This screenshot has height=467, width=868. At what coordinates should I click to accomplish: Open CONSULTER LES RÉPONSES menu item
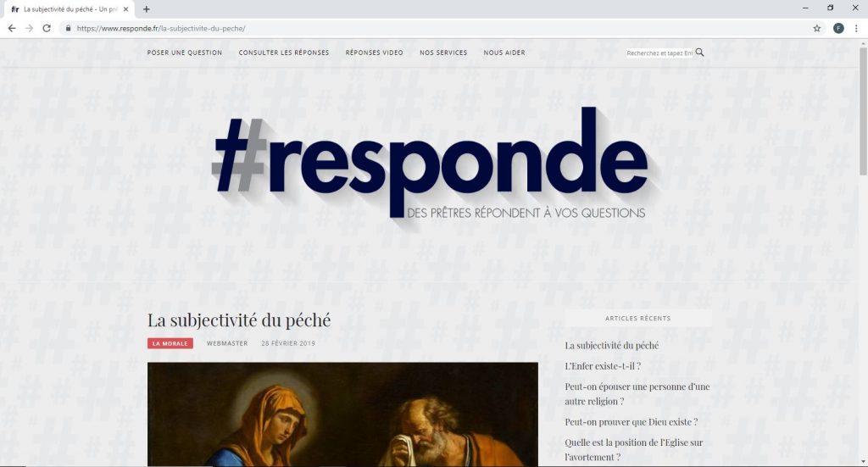click(283, 53)
